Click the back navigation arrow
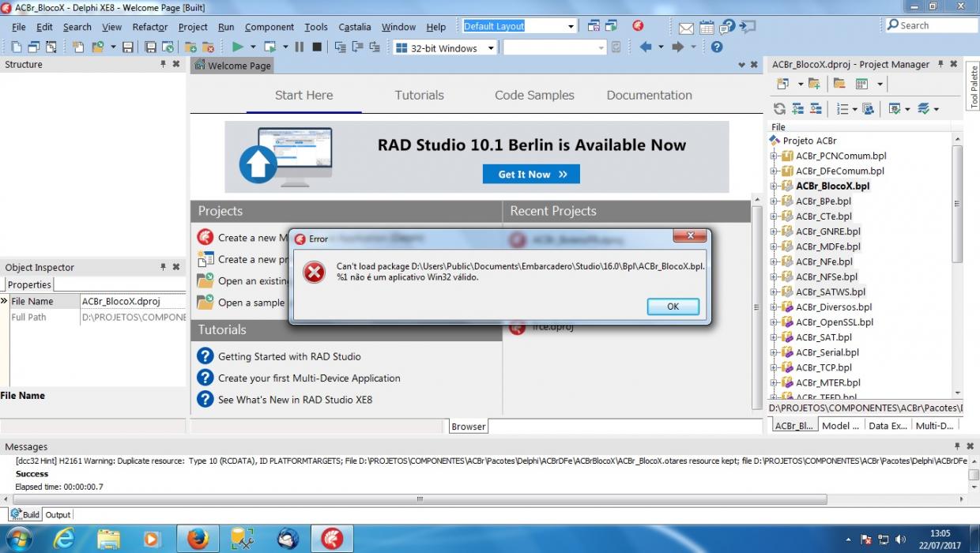Screen dimensions: 980x553 pyautogui.click(x=646, y=47)
